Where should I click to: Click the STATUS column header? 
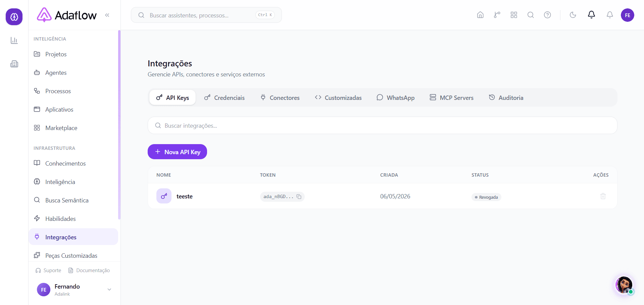[x=480, y=175]
